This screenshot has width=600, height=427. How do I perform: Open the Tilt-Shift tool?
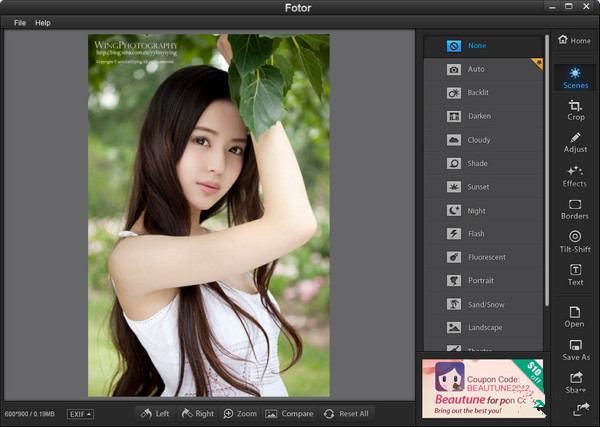click(575, 242)
